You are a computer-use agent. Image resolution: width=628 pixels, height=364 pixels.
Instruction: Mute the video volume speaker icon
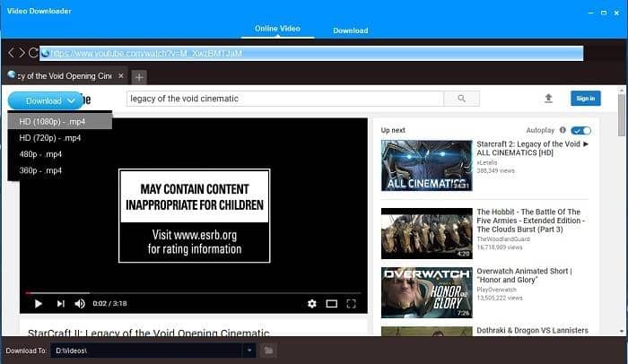(80, 304)
